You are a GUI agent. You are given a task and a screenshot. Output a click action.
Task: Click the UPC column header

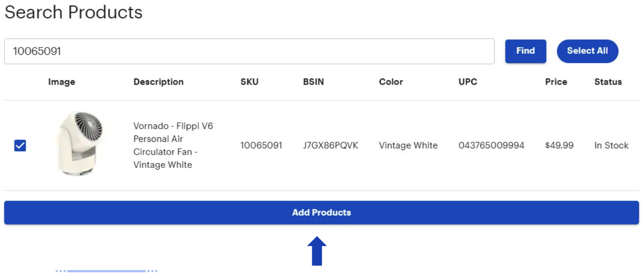coord(468,82)
